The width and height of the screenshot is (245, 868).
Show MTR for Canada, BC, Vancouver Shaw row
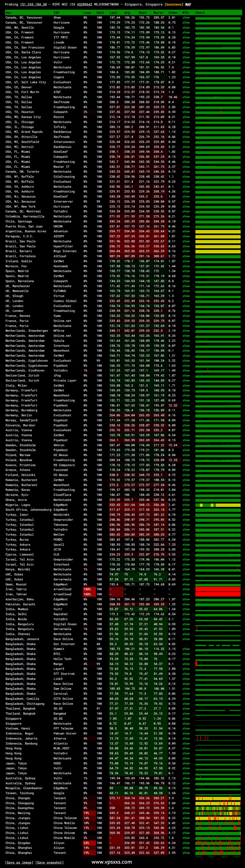coord(186,17)
